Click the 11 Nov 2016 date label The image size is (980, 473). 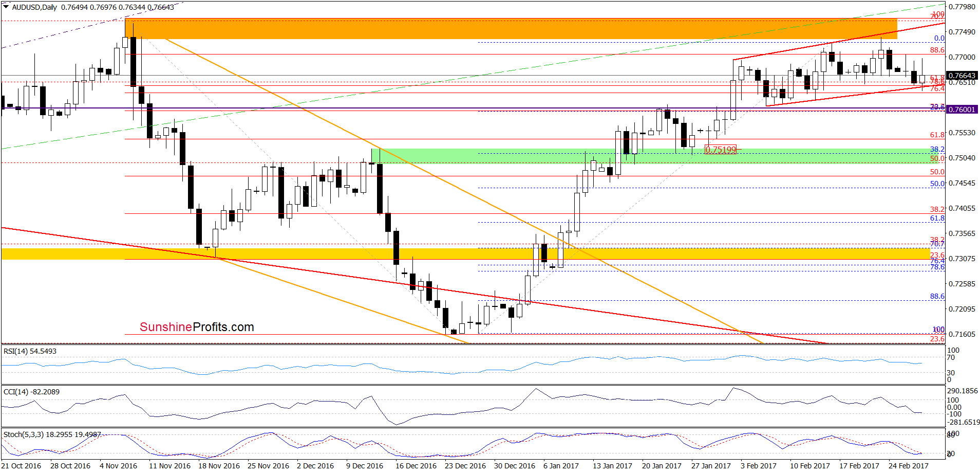coord(169,466)
